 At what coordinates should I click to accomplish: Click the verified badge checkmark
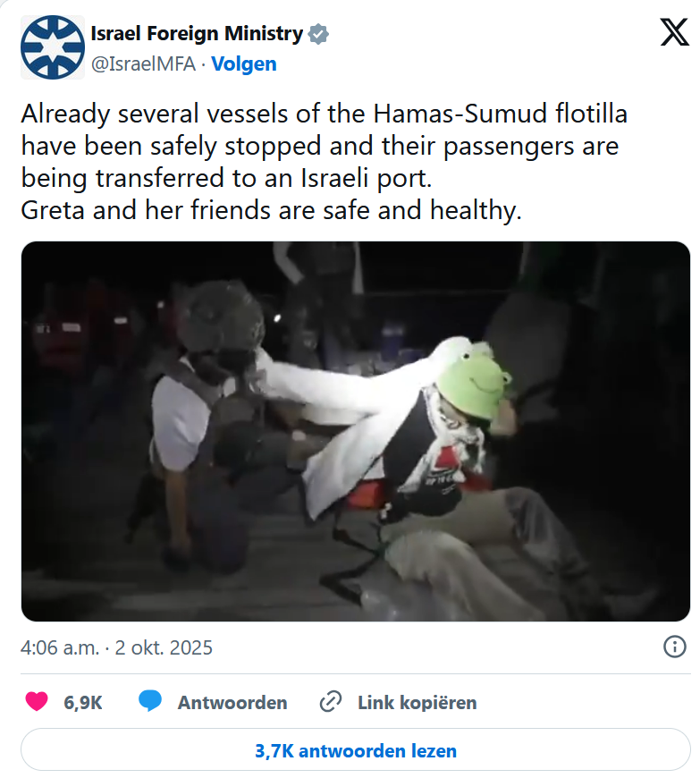point(318,34)
